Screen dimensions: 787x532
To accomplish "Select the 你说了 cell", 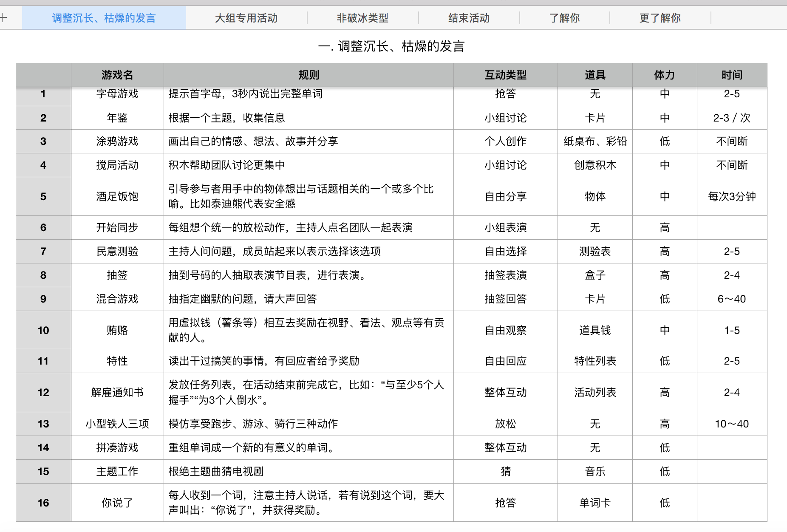I will pos(117,503).
